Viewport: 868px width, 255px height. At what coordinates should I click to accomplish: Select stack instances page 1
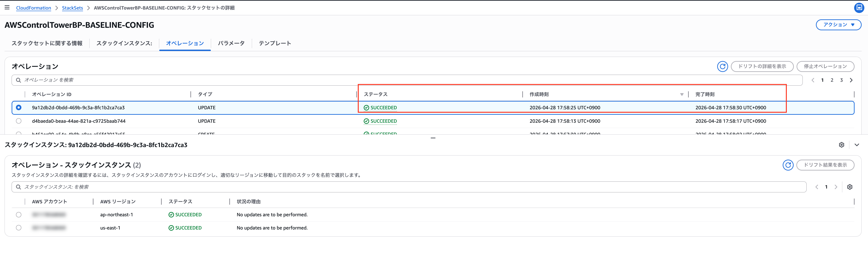pos(826,187)
